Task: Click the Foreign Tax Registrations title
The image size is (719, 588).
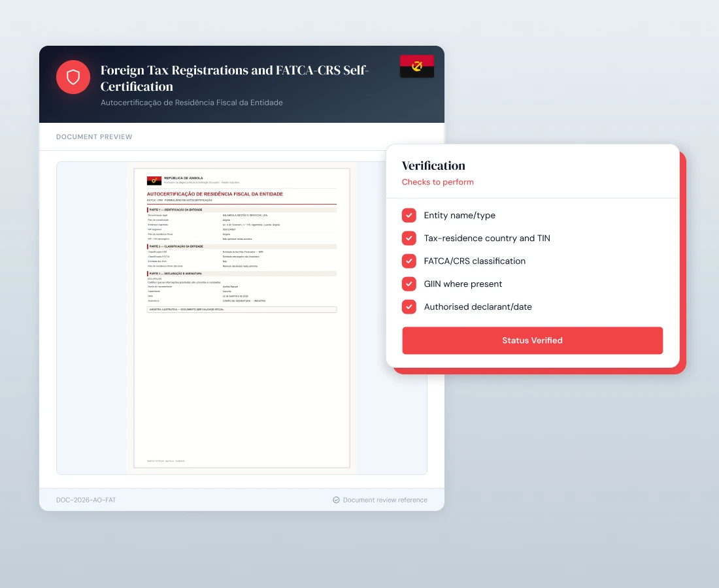Action: (x=234, y=78)
